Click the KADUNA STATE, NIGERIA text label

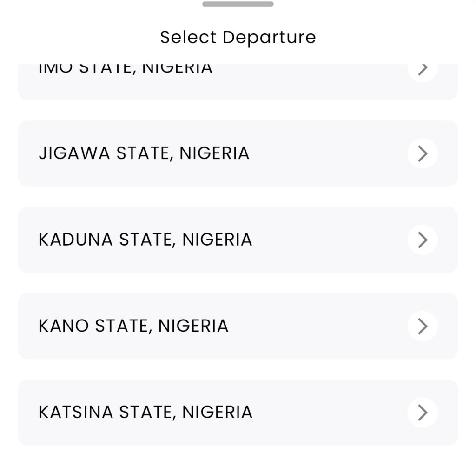[145, 240]
